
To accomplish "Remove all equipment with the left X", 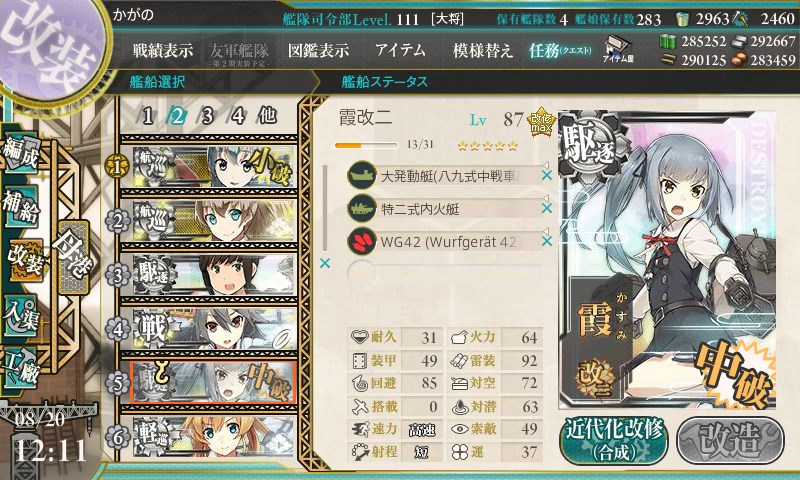I will tap(324, 263).
